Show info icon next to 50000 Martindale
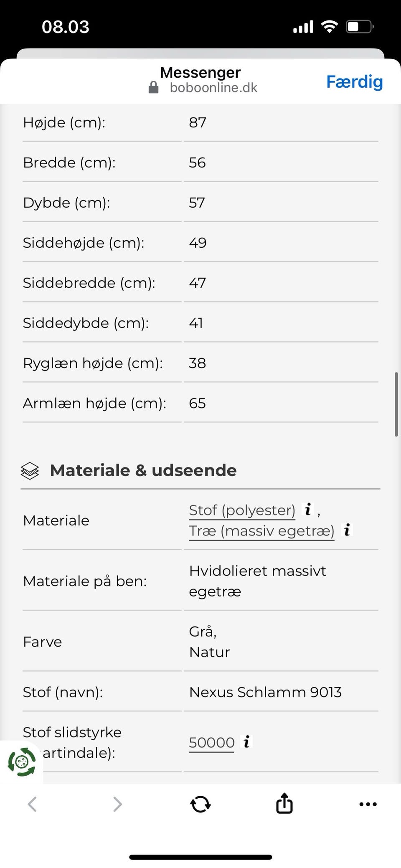The width and height of the screenshot is (401, 868). click(247, 742)
